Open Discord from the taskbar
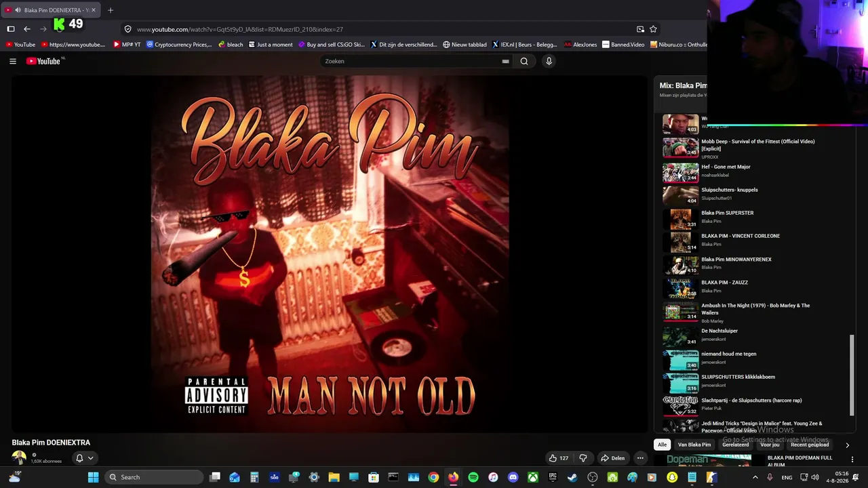868x488 pixels. pyautogui.click(x=513, y=477)
